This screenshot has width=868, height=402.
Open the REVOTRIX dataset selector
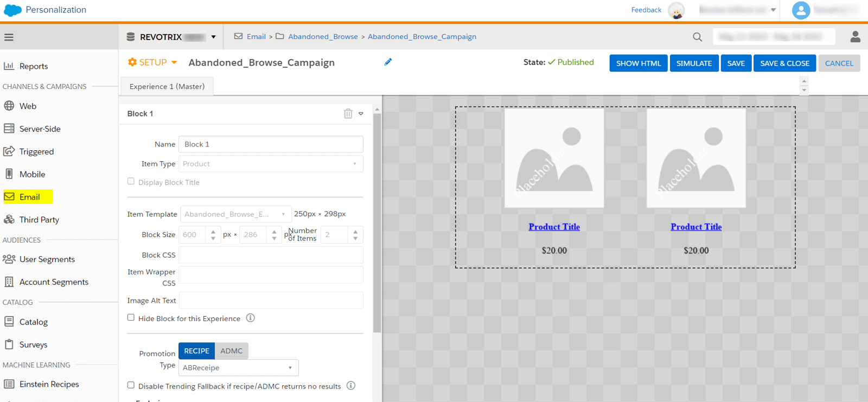pos(171,37)
